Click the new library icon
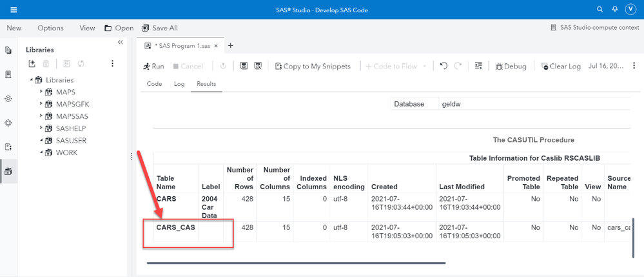The width and height of the screenshot is (644, 277). click(32, 64)
